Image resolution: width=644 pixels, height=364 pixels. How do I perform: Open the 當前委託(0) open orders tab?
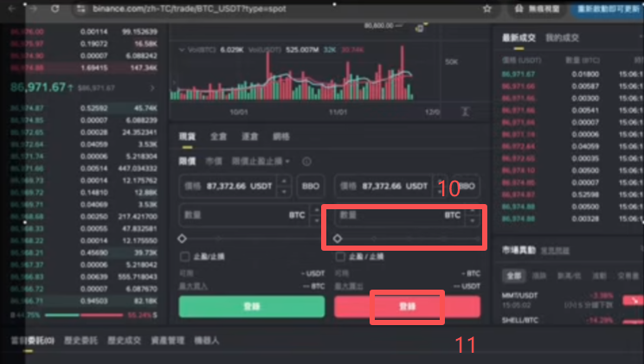(32, 341)
